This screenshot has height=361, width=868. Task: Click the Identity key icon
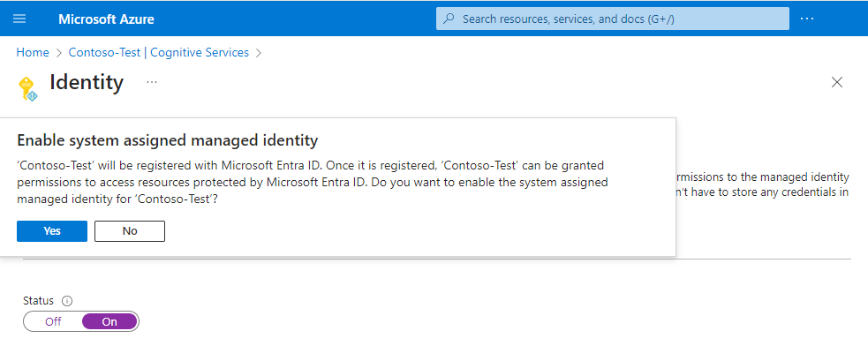pos(27,88)
